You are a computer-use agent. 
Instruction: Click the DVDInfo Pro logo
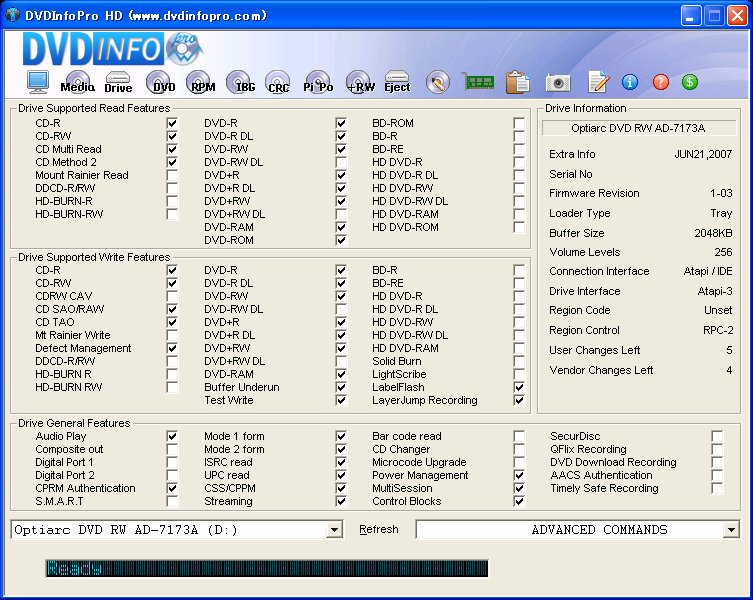pyautogui.click(x=113, y=49)
